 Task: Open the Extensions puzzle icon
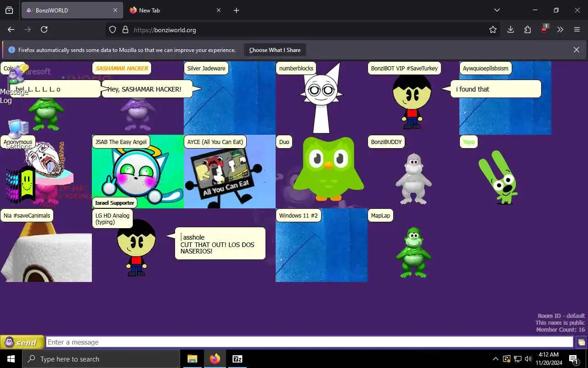coord(527,29)
